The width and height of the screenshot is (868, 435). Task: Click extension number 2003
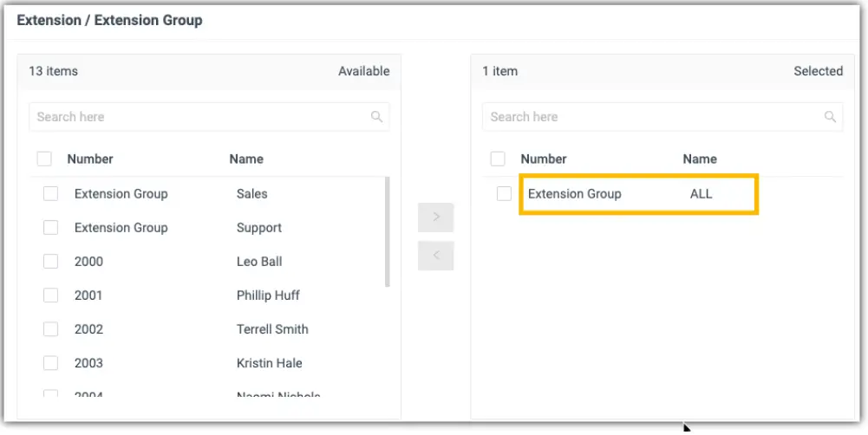[x=88, y=363]
